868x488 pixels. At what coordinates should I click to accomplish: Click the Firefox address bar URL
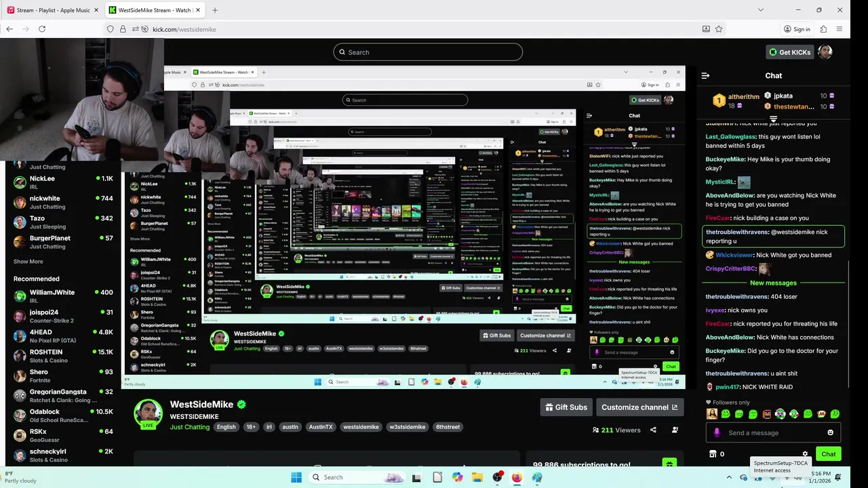184,29
